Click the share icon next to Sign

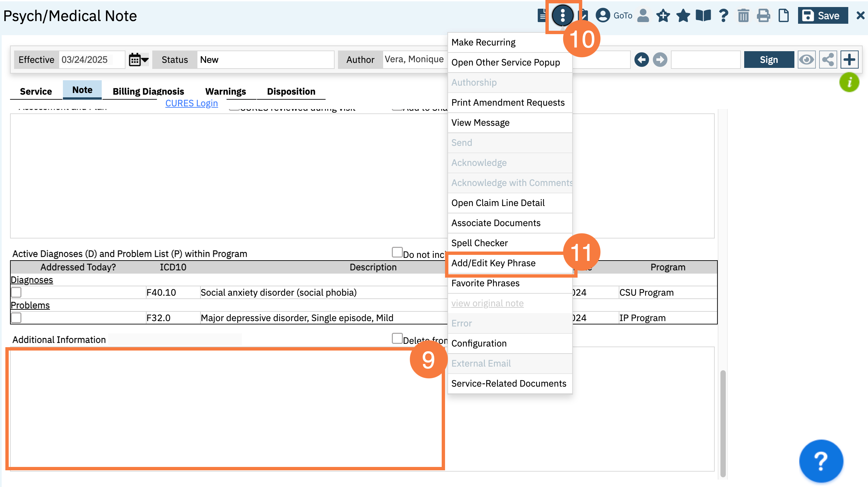828,60
